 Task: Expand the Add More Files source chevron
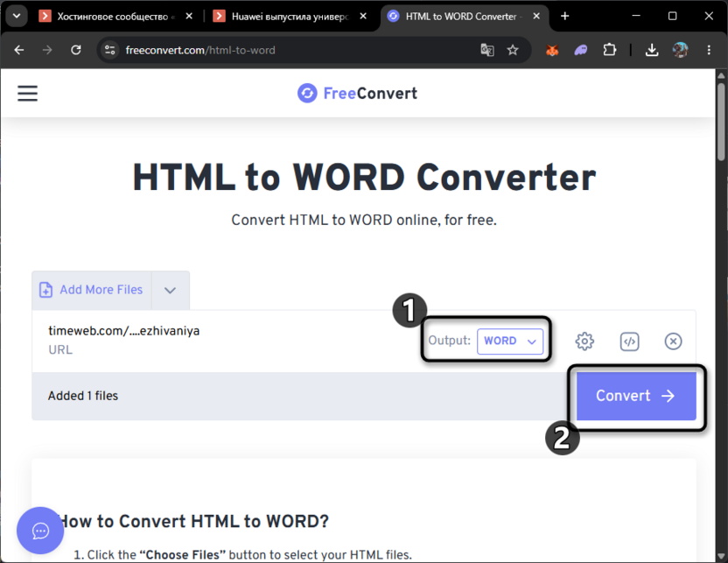(x=171, y=291)
